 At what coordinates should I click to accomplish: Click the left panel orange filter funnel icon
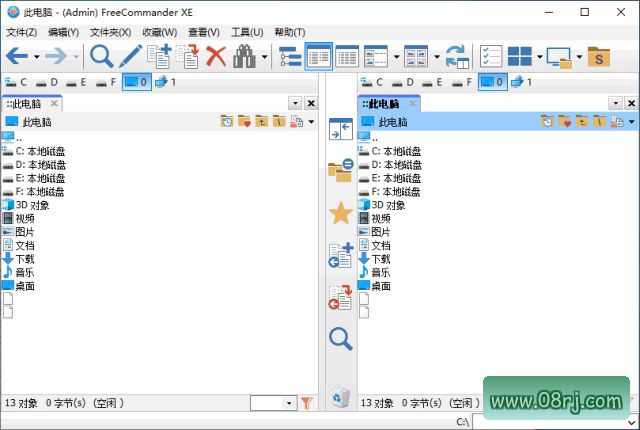[x=307, y=403]
